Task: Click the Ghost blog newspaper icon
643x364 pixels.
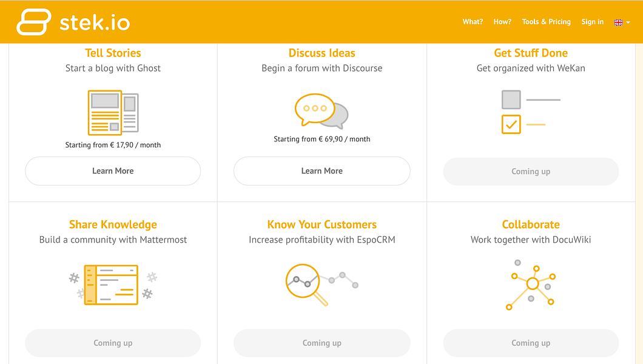Action: [113, 113]
